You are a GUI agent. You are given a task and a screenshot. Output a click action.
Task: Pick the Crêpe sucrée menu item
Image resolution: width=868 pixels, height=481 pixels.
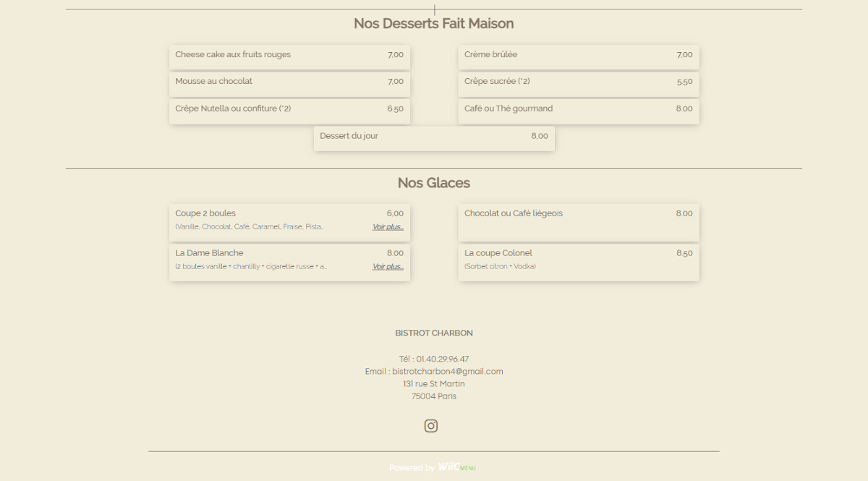tap(579, 83)
